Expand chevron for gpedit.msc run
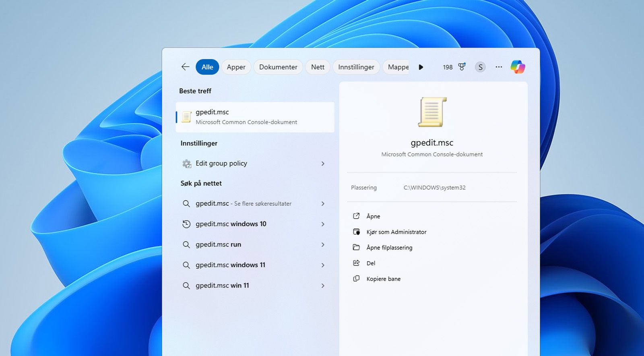 [x=323, y=244]
